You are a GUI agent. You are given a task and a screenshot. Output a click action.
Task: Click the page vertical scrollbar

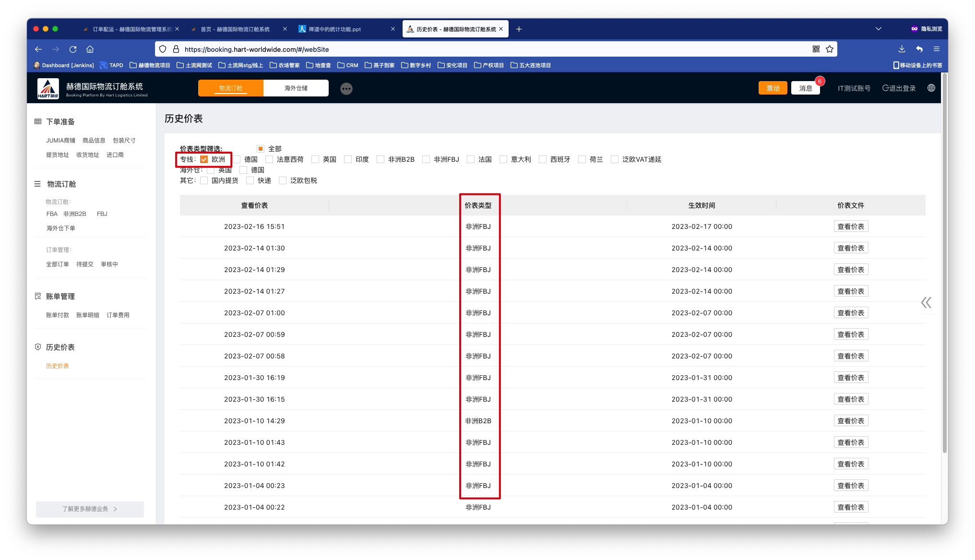[944, 264]
